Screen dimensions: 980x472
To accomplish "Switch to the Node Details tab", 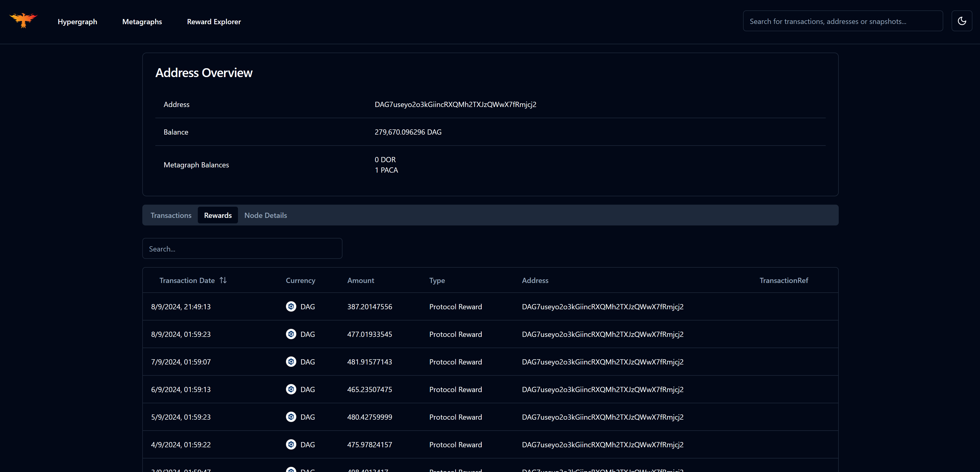I will tap(266, 215).
